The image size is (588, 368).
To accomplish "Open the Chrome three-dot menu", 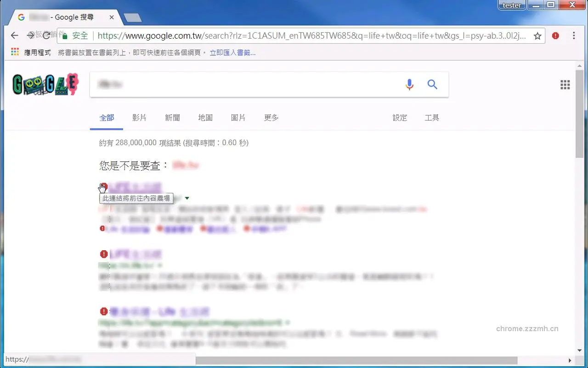I will click(573, 35).
